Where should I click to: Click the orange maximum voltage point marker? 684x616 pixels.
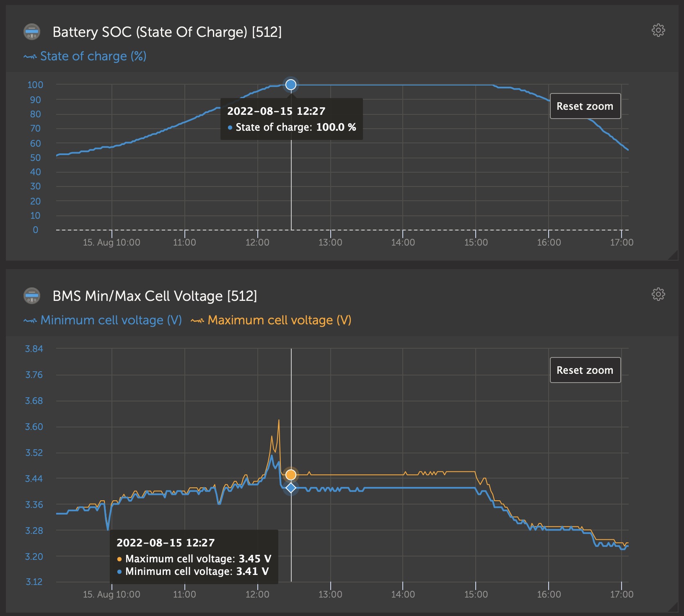point(291,475)
